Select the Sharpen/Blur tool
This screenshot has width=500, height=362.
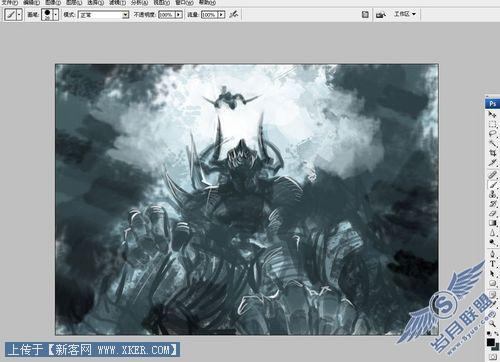[492, 233]
